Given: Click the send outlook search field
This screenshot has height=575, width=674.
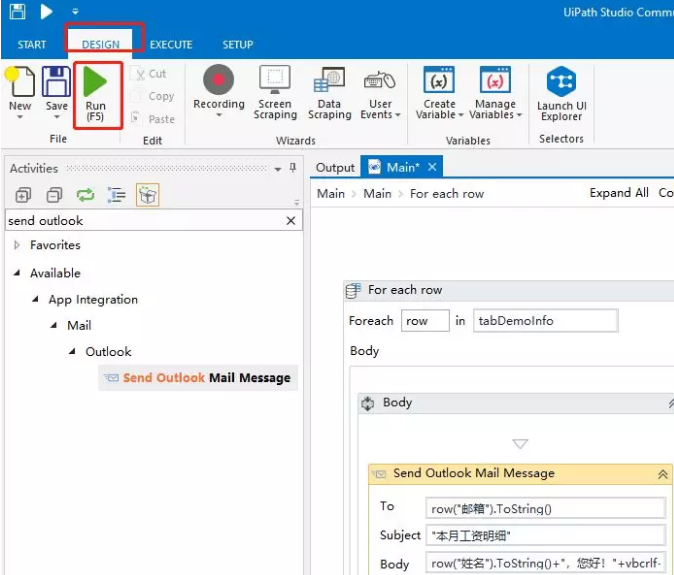Looking at the screenshot, I should (x=144, y=221).
